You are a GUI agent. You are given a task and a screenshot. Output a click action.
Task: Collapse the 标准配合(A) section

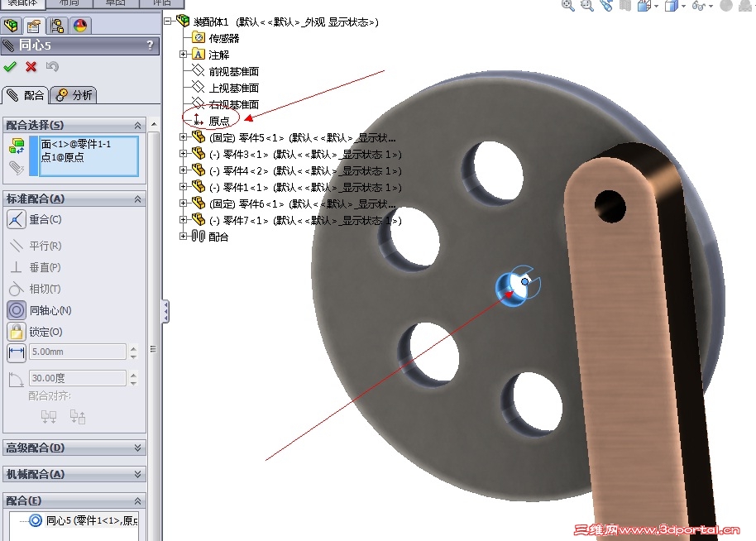click(x=138, y=199)
